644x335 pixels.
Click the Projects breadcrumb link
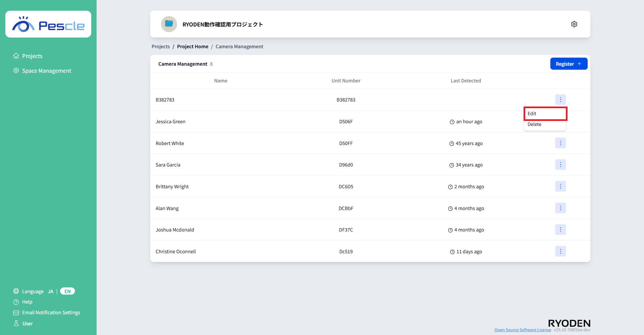[x=161, y=47]
